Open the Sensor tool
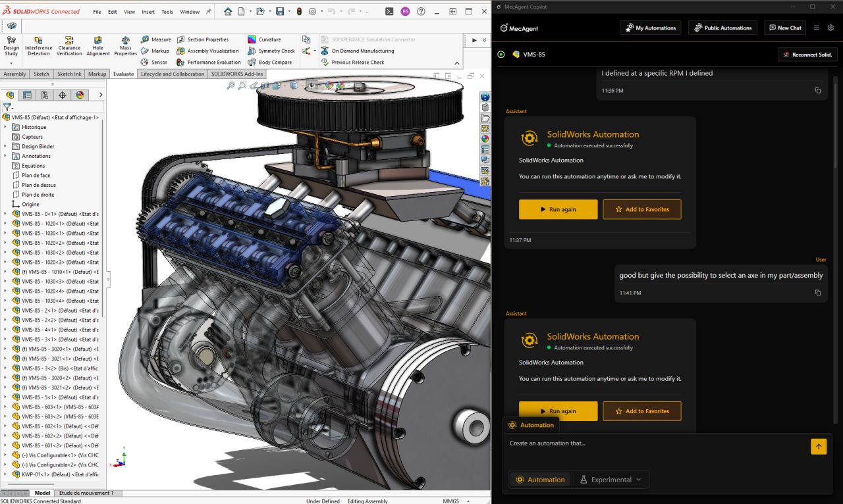Viewport: 843px width, 504px height. [x=155, y=62]
